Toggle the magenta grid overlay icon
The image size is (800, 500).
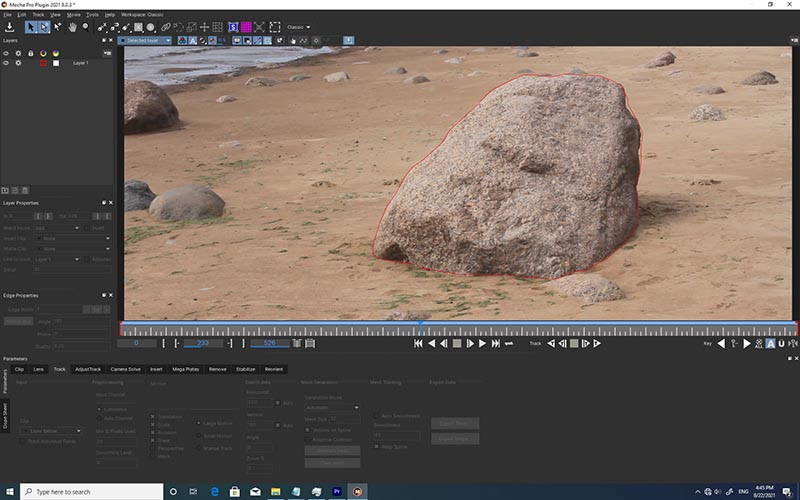[x=246, y=27]
